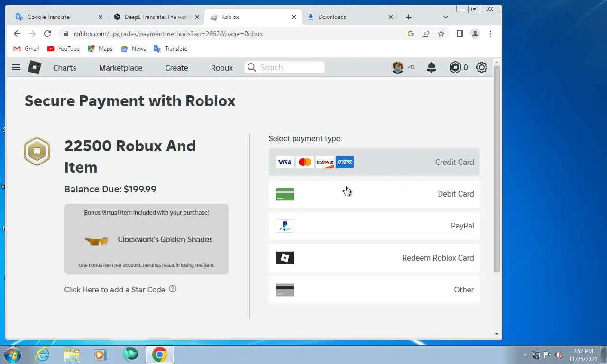The image size is (607, 364).
Task: View site security lock icon
Action: click(x=66, y=34)
